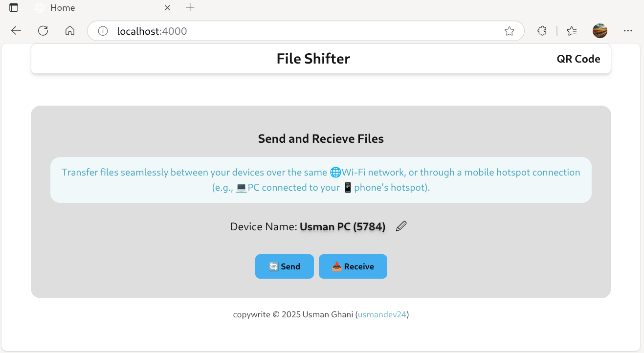Open the browser settings ellipsis menu
Screen dimensions: 644x353
tap(627, 30)
